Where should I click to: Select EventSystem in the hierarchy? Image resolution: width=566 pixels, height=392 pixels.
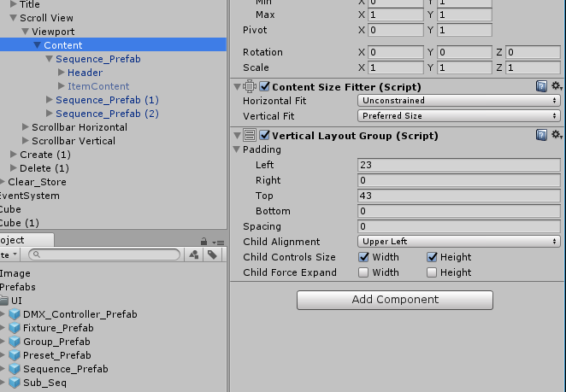click(x=30, y=196)
